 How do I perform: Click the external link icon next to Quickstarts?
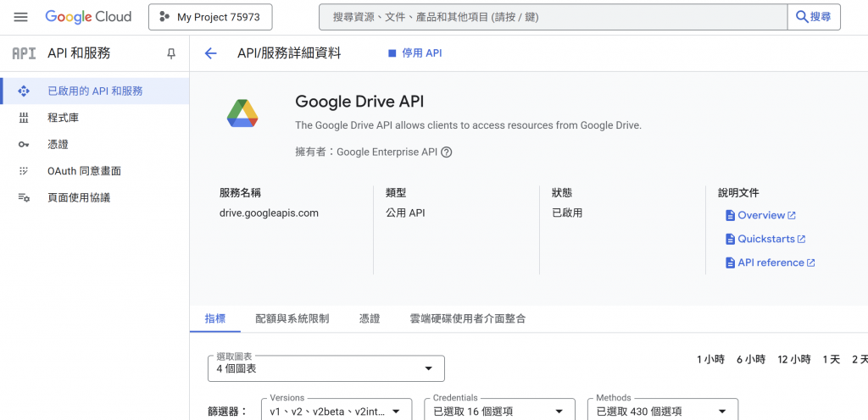pos(801,240)
